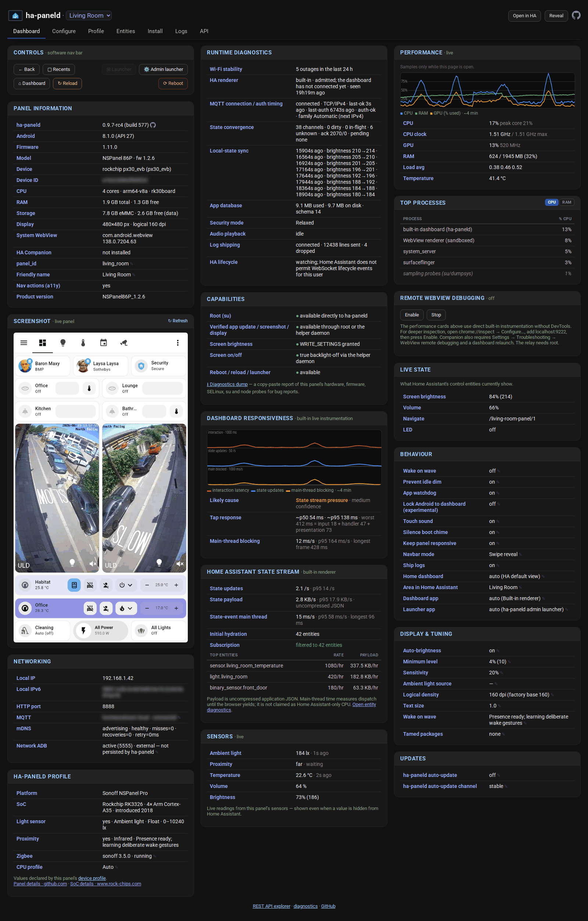588x921 pixels.
Task: Click the Back control button
Action: point(26,69)
